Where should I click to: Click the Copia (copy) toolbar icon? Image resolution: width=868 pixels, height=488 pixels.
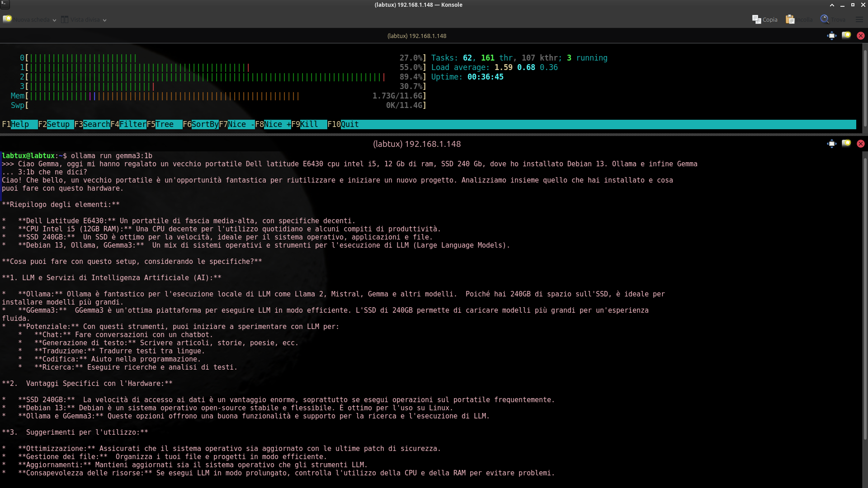pyautogui.click(x=756, y=19)
